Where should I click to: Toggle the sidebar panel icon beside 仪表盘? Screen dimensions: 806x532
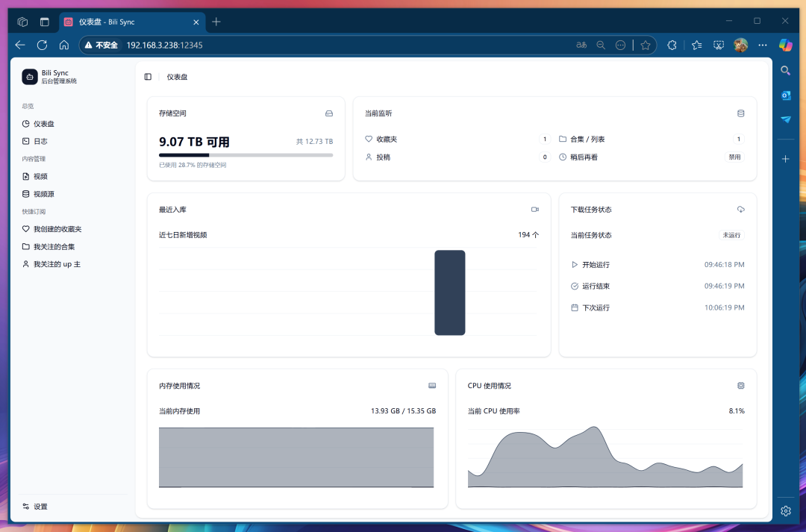(148, 77)
